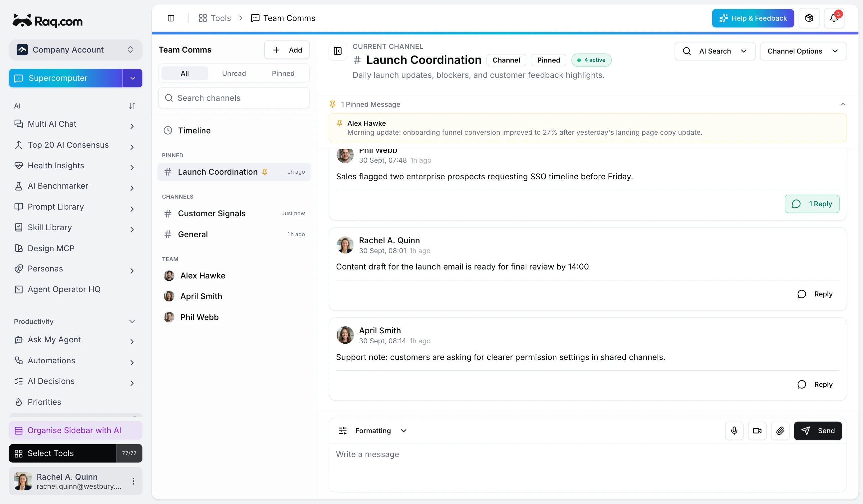863x504 pixels.
Task: View the 1 Reply thread on Phil Webb's message
Action: [x=812, y=204]
